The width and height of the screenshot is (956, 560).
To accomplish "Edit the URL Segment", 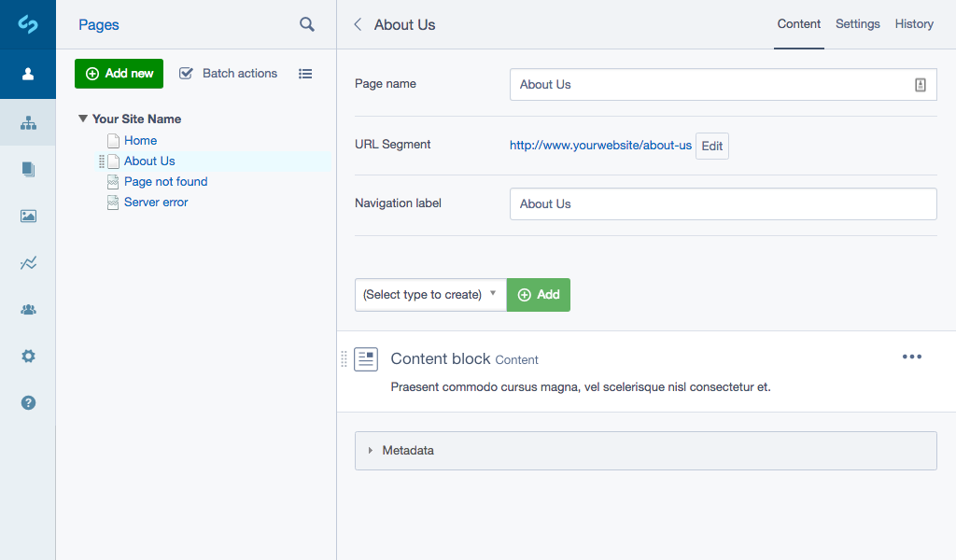I will tap(711, 146).
